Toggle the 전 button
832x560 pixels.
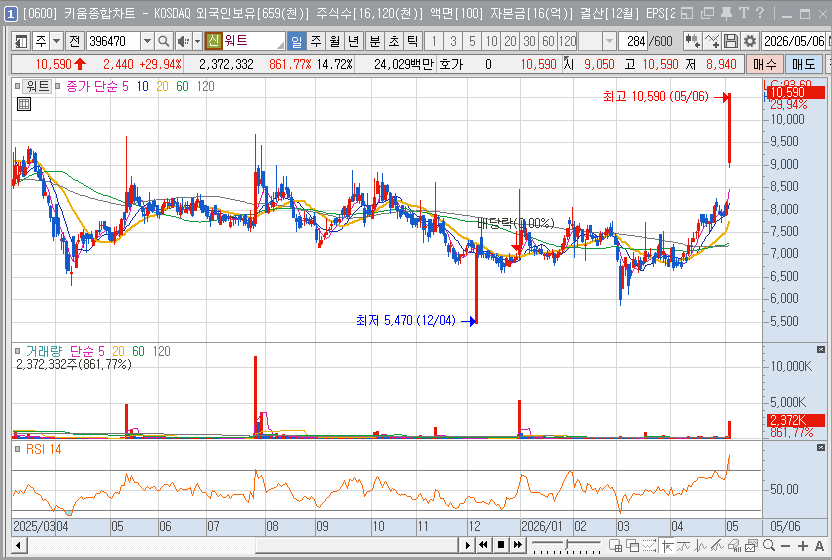(75, 41)
